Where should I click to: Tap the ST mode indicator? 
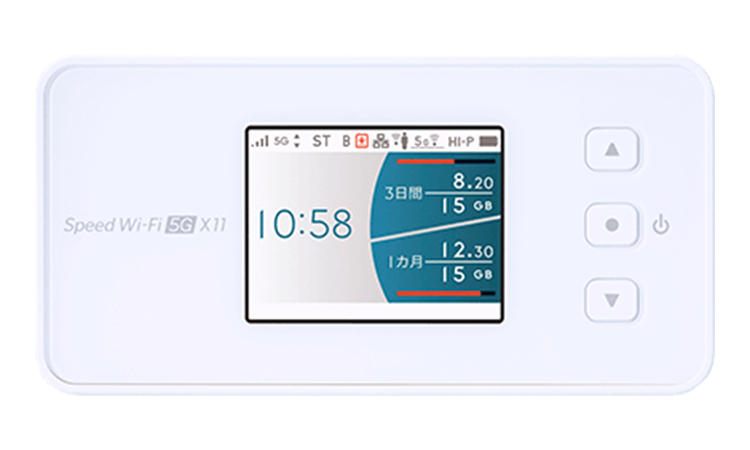pos(321,141)
